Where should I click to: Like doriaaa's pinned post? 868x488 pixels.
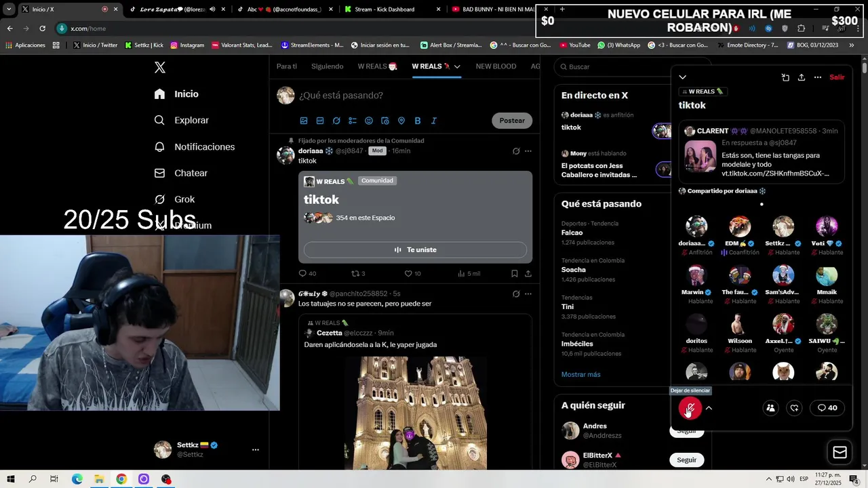[412, 274]
